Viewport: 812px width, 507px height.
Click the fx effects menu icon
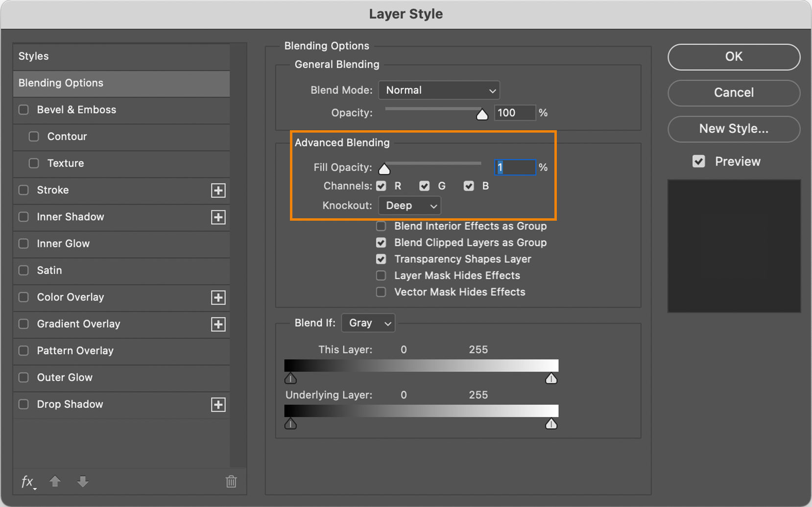click(x=27, y=482)
